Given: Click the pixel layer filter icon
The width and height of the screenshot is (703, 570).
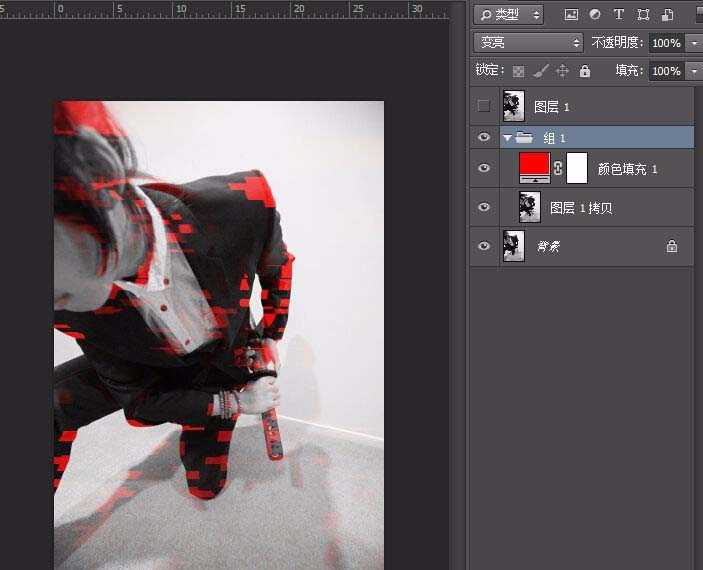Looking at the screenshot, I should coord(571,15).
